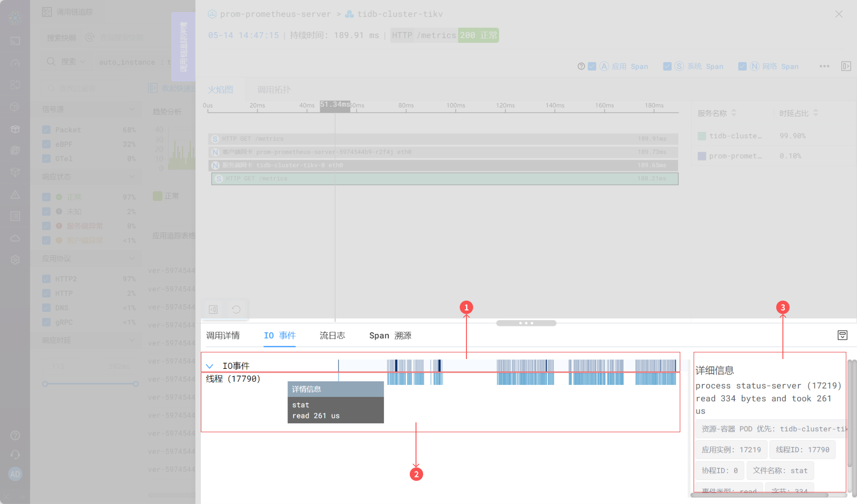The height and width of the screenshot is (504, 857).
Task: Toggle the 网络 Span checkbox
Action: [x=742, y=66]
